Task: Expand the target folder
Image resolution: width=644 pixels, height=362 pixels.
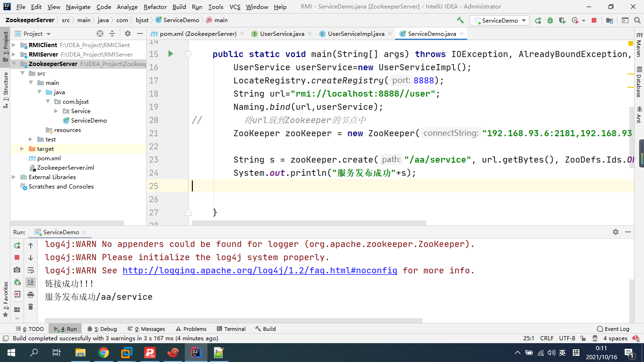Action: pyautogui.click(x=22, y=148)
